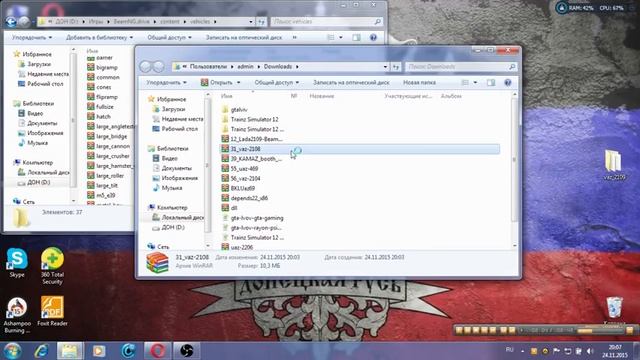Image resolution: width=640 pixels, height=360 pixels.
Task: Click the BeamNG.drive breadcrumb in vehicles window
Action: [132, 21]
